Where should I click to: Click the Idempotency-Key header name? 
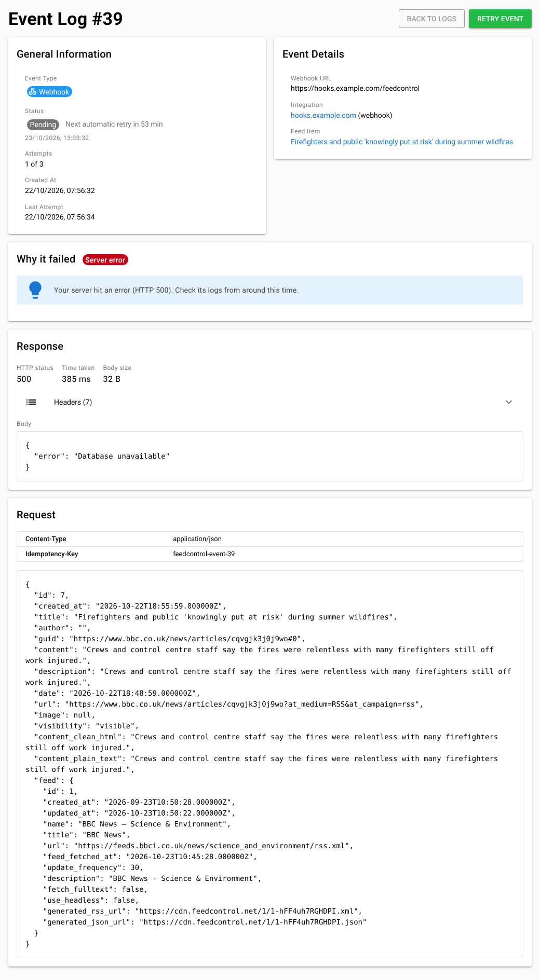(x=52, y=554)
